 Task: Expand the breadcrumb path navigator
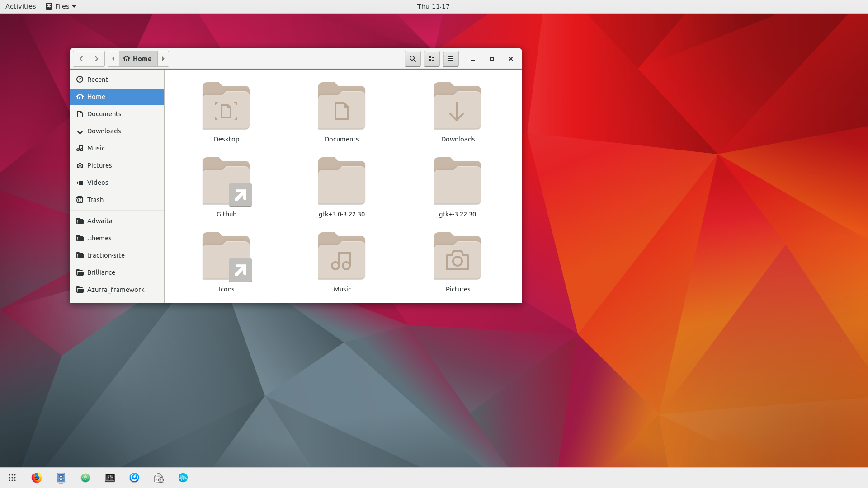(x=163, y=58)
